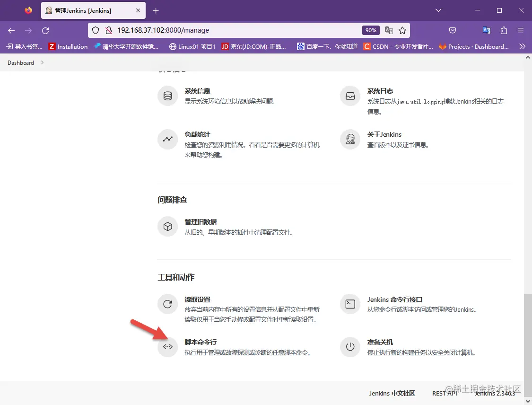This screenshot has width=532, height=405.
Task: Open the 脚本命令行 link
Action: (201, 342)
